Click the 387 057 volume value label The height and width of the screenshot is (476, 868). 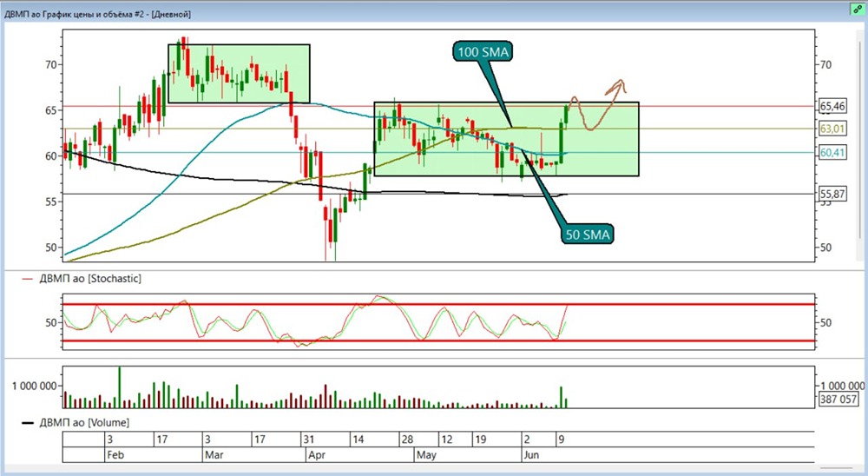838,399
